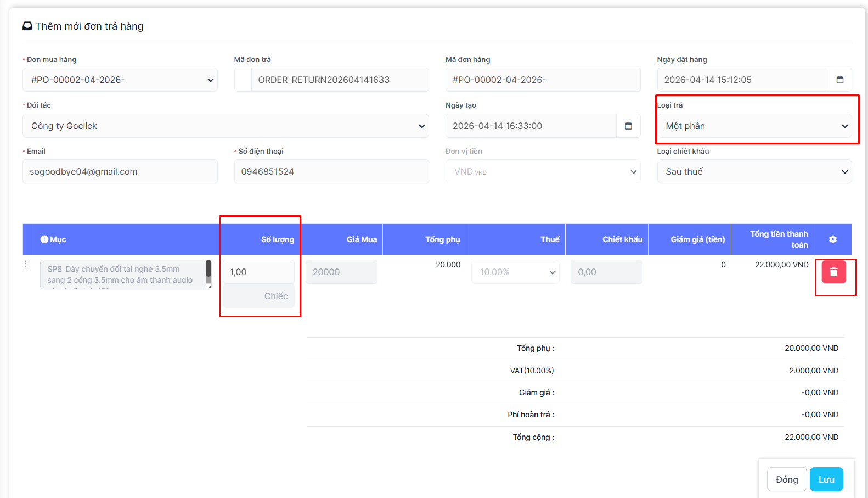Click the drag handle of the product row

coord(26,266)
